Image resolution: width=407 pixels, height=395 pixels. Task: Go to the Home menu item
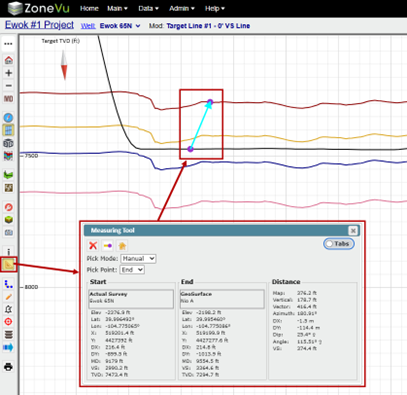coord(89,8)
